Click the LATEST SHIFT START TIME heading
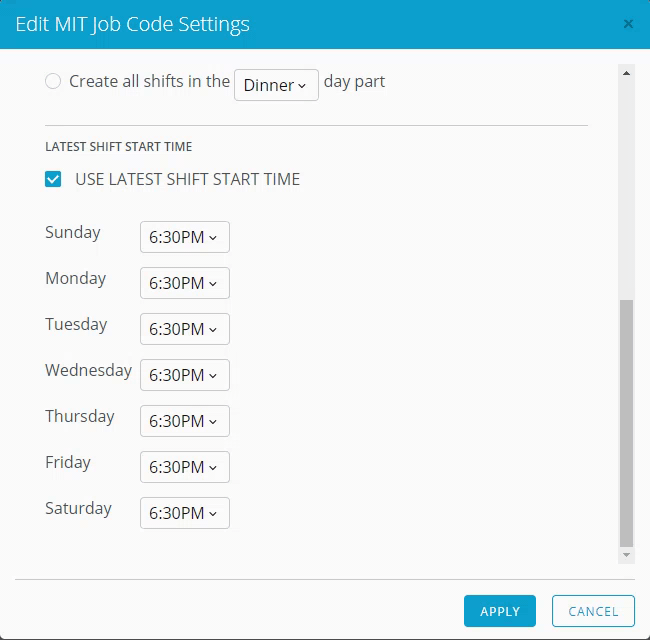 [x=119, y=147]
